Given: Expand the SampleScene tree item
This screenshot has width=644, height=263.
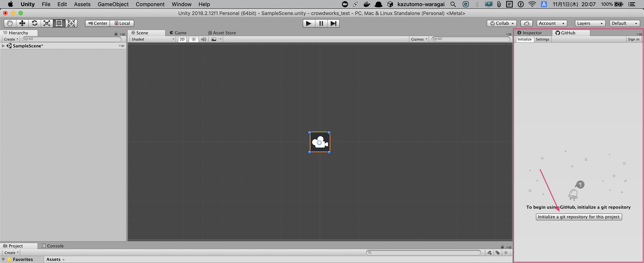Looking at the screenshot, I should 3,46.
